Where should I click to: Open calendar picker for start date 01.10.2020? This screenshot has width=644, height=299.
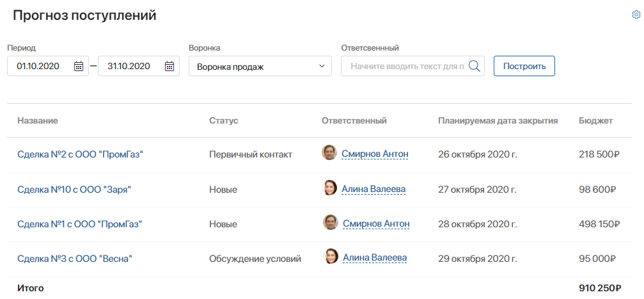[x=79, y=66]
